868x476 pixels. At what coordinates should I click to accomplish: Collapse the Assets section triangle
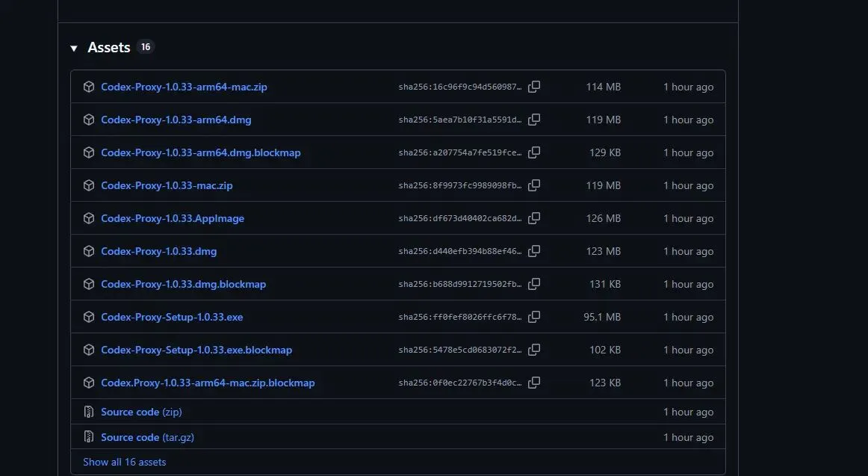[x=74, y=48]
